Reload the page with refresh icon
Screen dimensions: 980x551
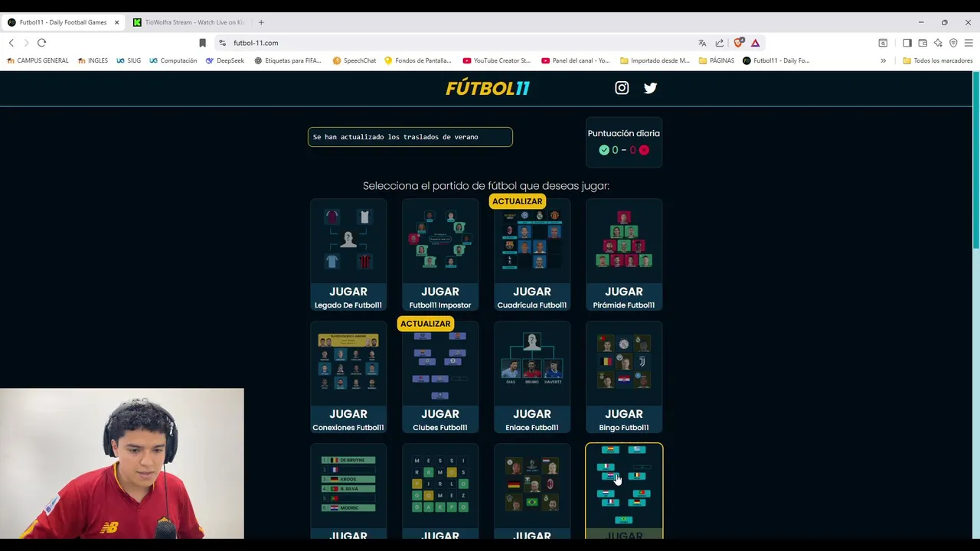41,43
